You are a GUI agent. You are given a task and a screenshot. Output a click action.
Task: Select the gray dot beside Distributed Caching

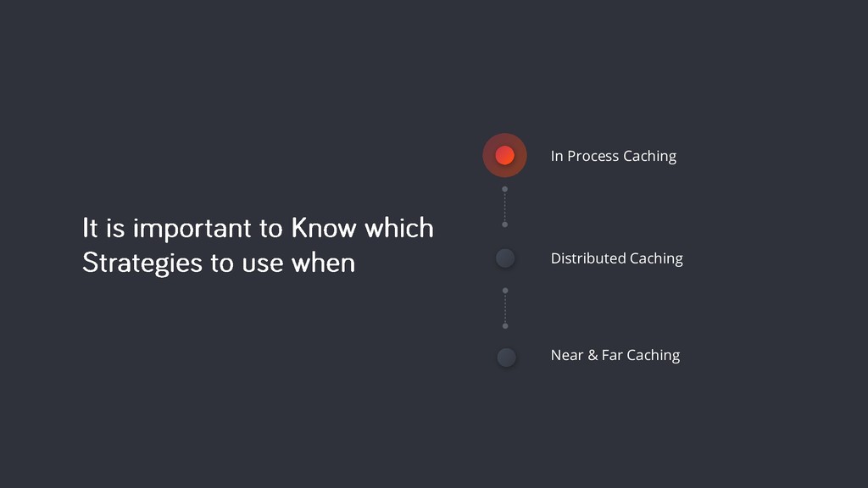point(505,258)
